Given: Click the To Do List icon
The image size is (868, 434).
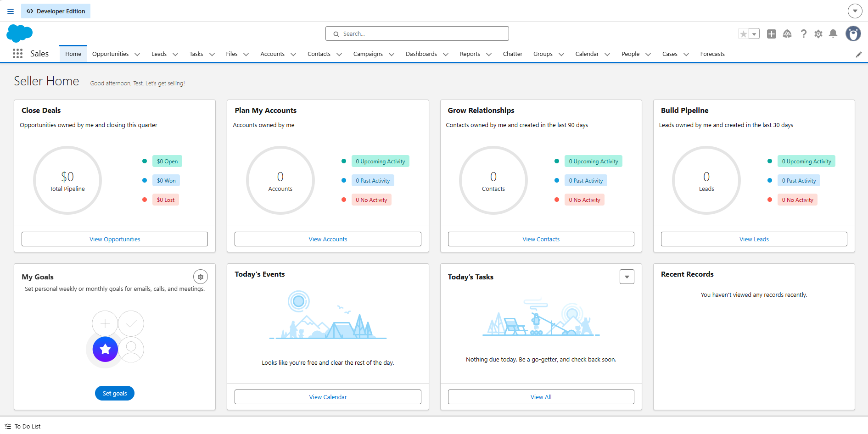Looking at the screenshot, I should point(8,426).
